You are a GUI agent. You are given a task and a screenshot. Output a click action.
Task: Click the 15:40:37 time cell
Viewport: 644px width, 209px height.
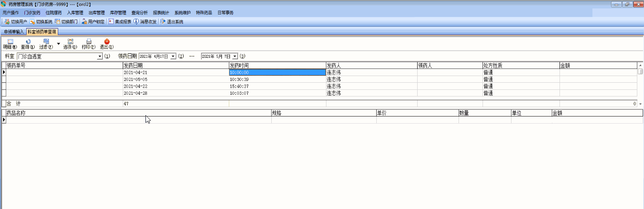click(x=278, y=86)
